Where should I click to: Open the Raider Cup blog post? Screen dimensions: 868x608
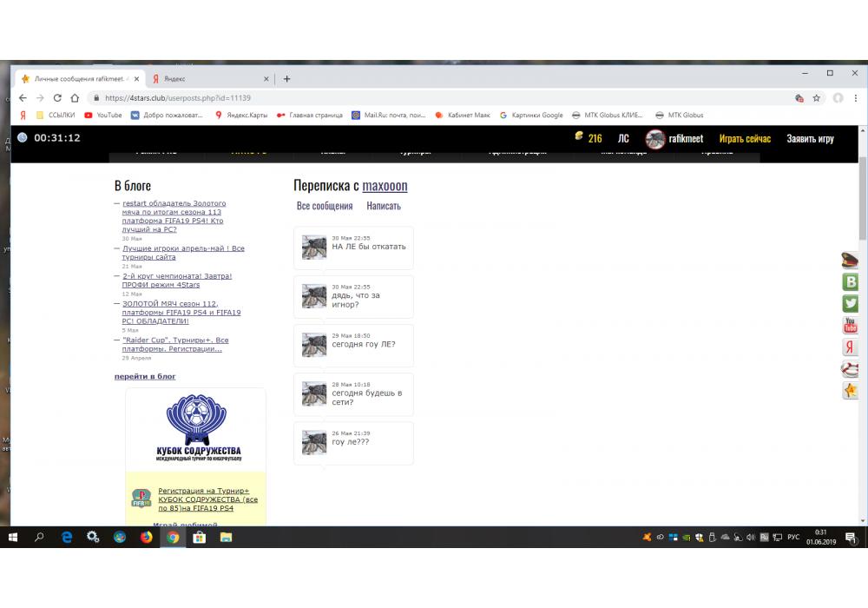point(175,345)
